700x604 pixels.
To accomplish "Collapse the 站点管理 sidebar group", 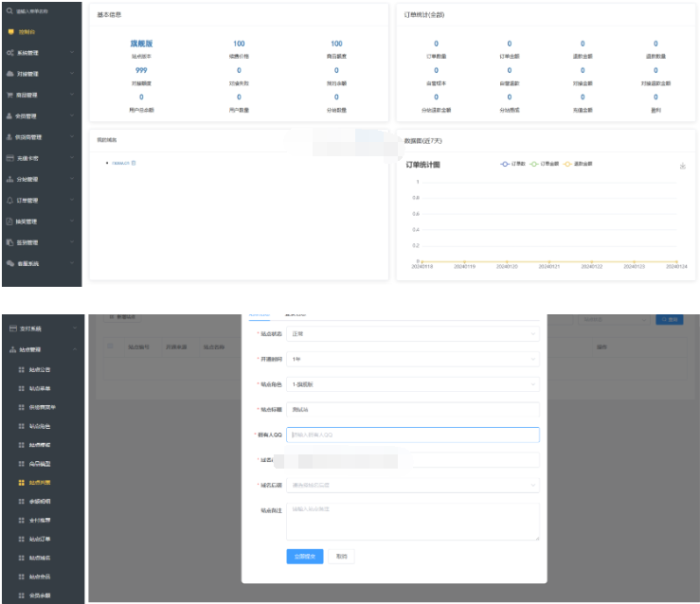I will click(43, 349).
